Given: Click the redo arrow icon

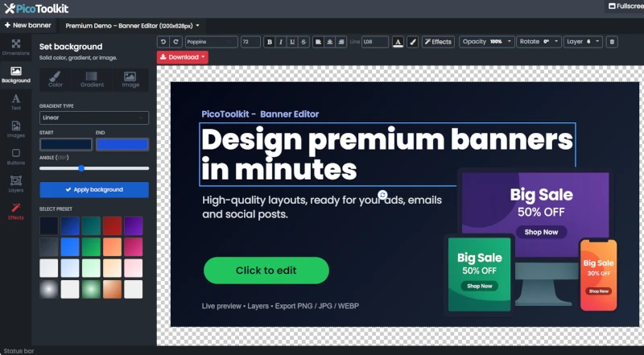Looking at the screenshot, I should (175, 42).
